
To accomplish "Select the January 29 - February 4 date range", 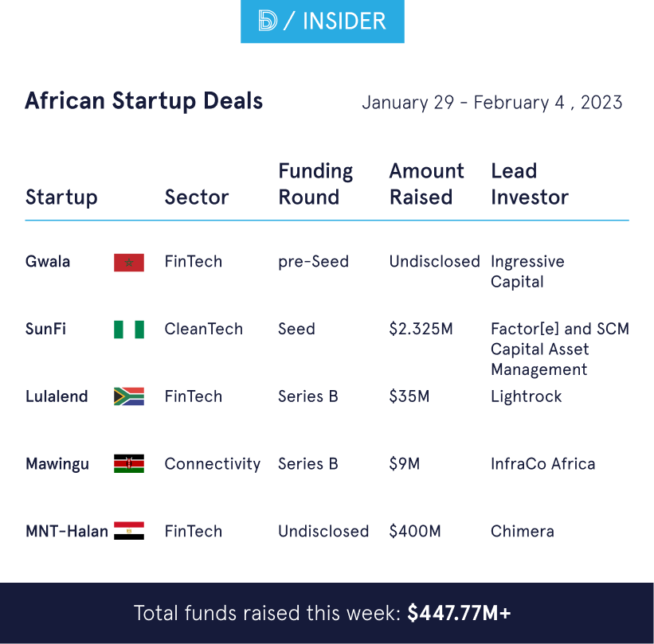I will pos(491,103).
